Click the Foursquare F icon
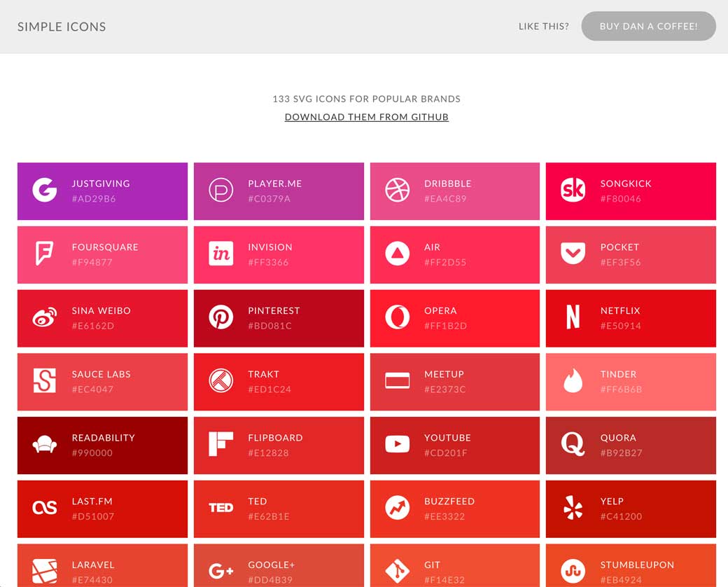This screenshot has height=587, width=728. point(44,254)
